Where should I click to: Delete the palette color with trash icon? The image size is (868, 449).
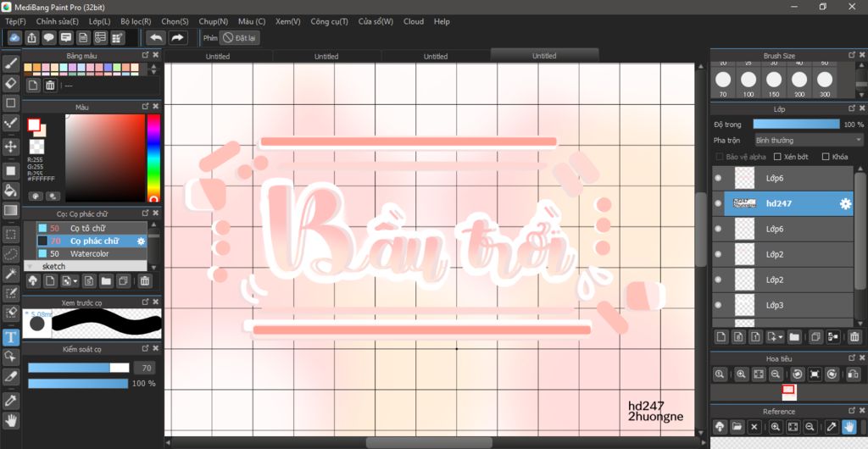click(x=50, y=86)
